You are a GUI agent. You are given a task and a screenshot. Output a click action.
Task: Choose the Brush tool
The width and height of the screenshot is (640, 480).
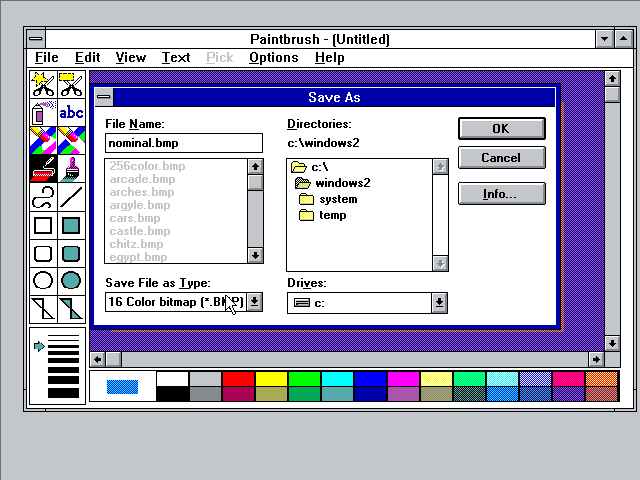coord(71,169)
